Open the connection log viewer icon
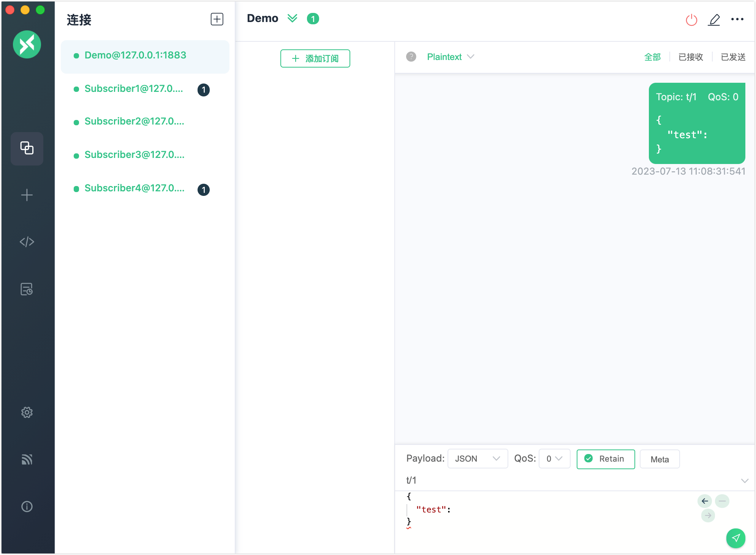 (27, 289)
